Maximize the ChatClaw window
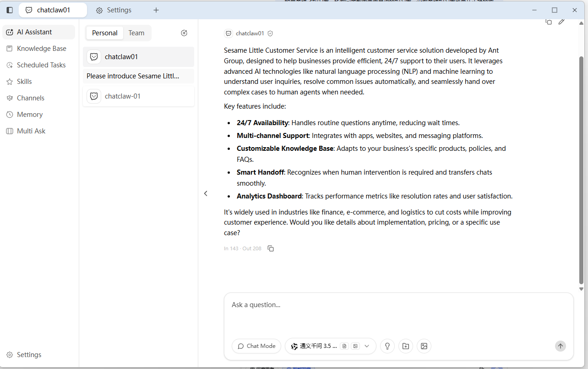This screenshot has width=588, height=369. click(555, 10)
